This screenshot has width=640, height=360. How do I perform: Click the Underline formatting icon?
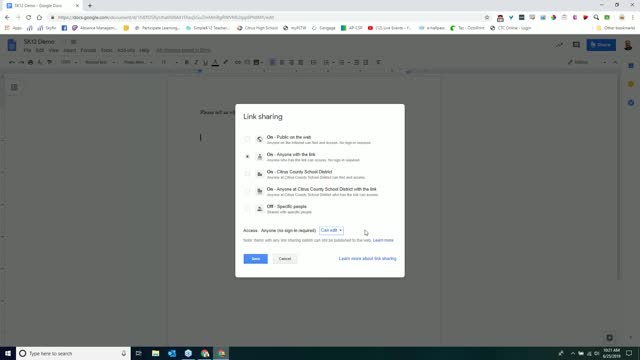tap(205, 62)
